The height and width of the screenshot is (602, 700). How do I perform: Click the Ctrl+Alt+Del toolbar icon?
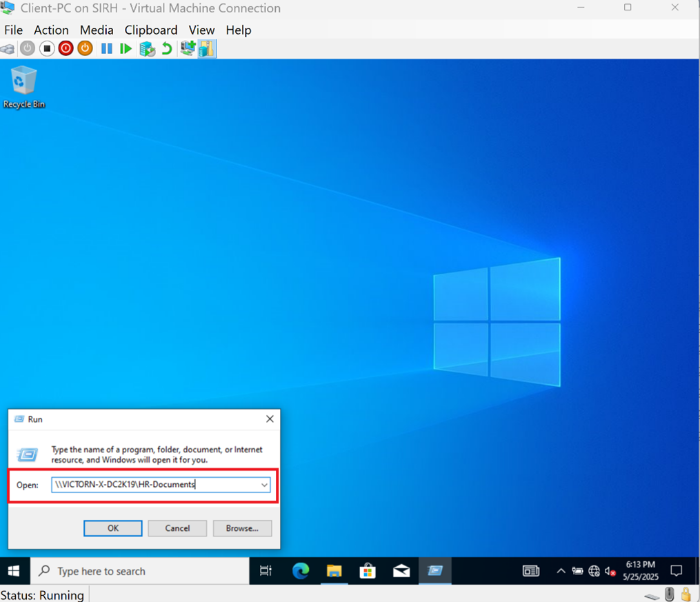tap(8, 49)
